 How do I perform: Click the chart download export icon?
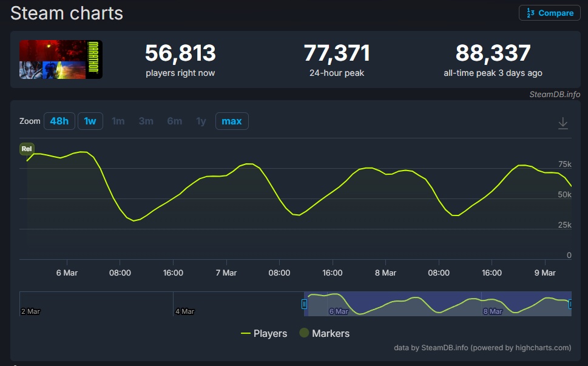pyautogui.click(x=563, y=122)
